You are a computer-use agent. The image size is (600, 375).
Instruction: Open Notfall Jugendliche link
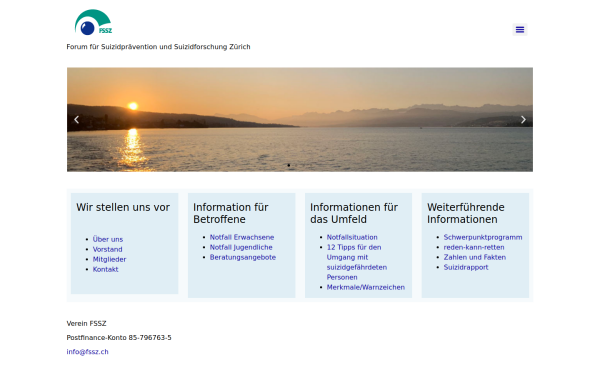click(x=241, y=247)
